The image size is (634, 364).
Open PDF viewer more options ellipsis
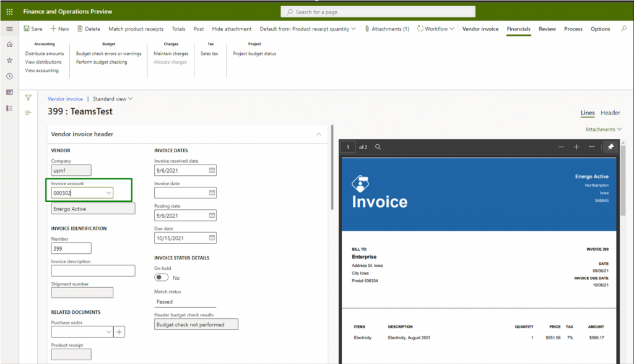point(592,147)
